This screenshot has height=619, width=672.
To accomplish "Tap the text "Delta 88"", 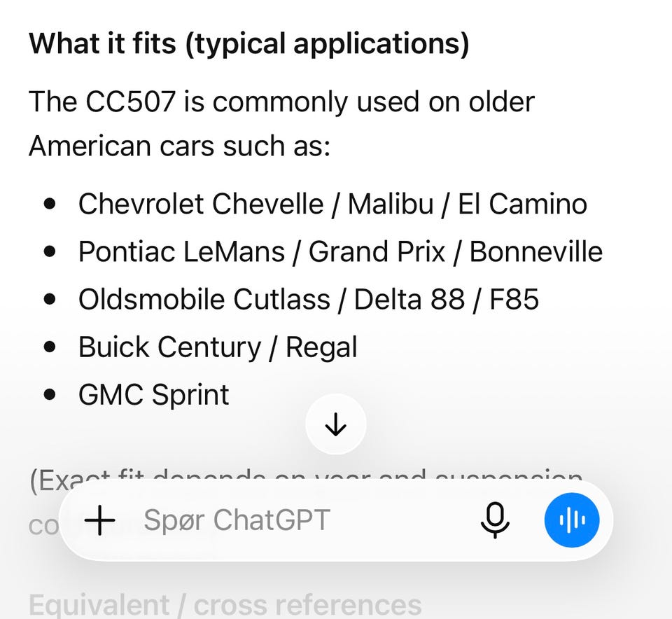I will point(409,299).
